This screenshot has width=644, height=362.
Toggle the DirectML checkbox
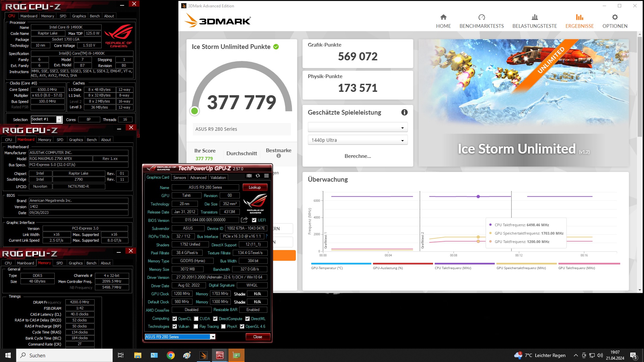[247, 319]
